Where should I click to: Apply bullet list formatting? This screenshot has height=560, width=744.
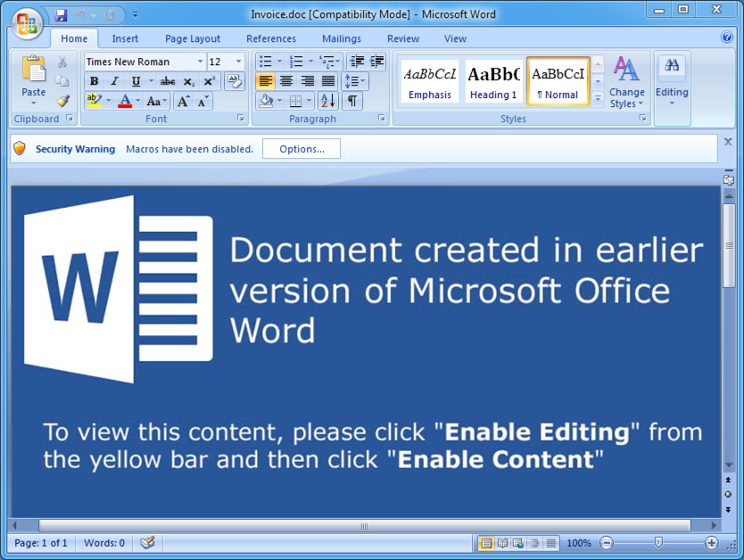(266, 62)
